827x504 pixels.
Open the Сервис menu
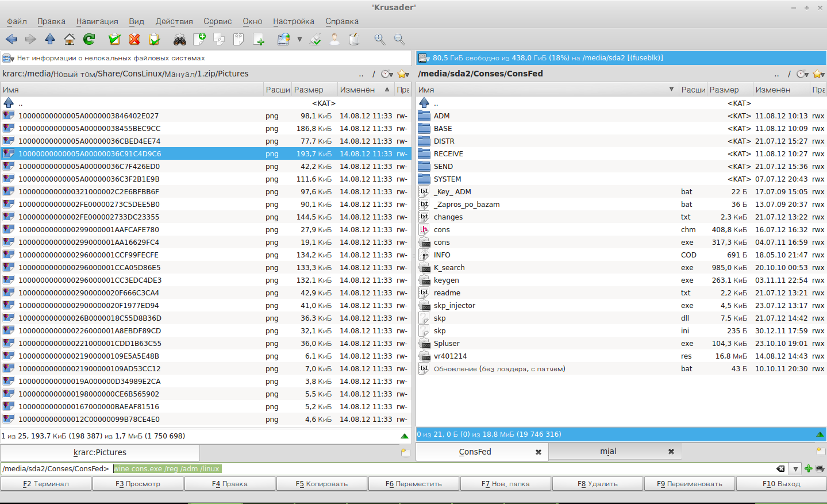click(x=217, y=21)
